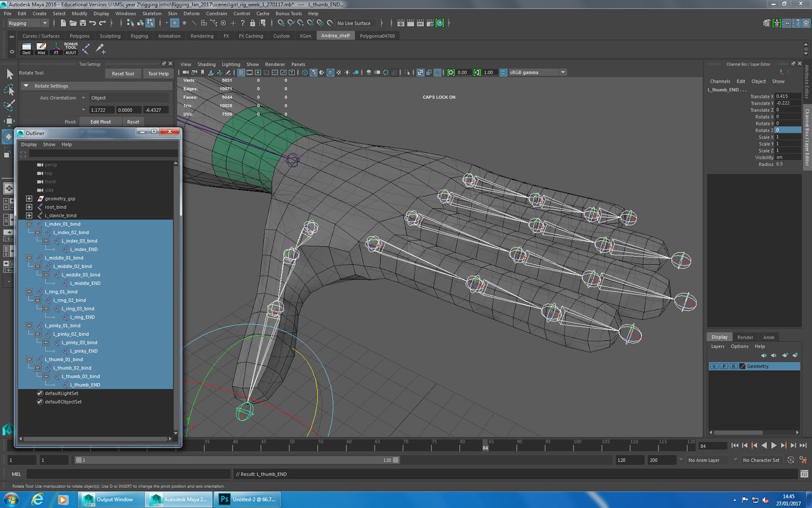Collapse the L_thumb_01_bind joint hierarchy
The width and height of the screenshot is (812, 508).
[x=29, y=359]
